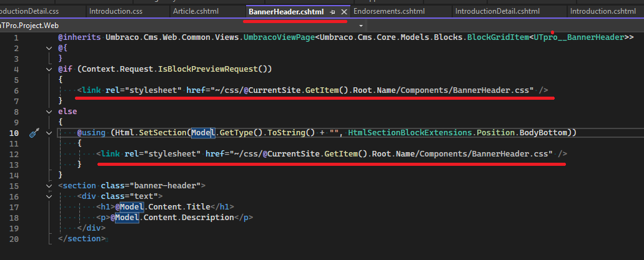This screenshot has height=260, width=644.
Task: Click CurrentSite on line 12
Action: pyautogui.click(x=294, y=154)
